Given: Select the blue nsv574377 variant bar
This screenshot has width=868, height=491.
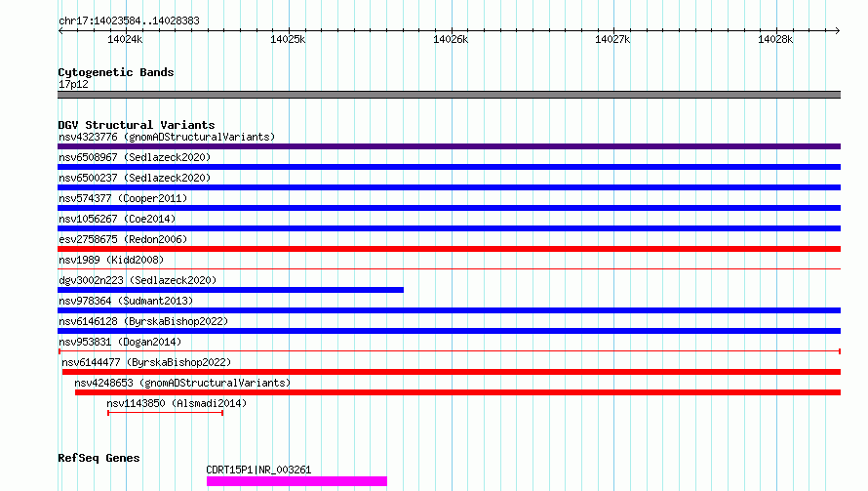Looking at the screenshot, I should click(x=449, y=208).
